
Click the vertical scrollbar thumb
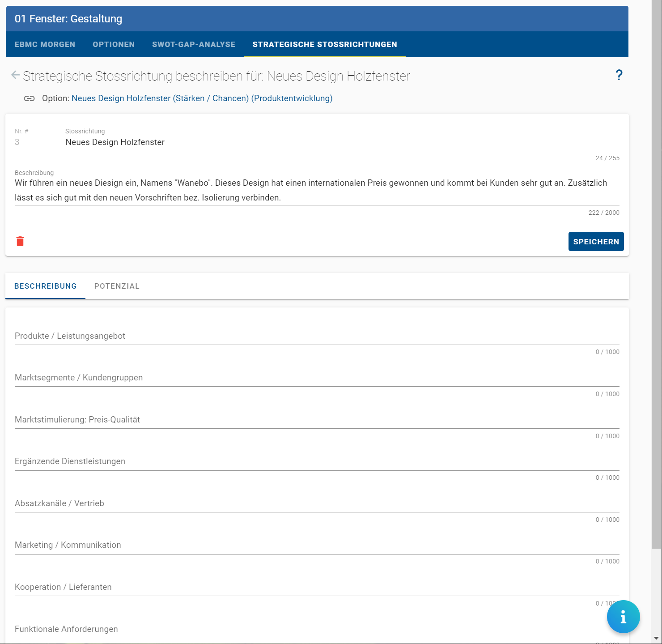(x=656, y=274)
